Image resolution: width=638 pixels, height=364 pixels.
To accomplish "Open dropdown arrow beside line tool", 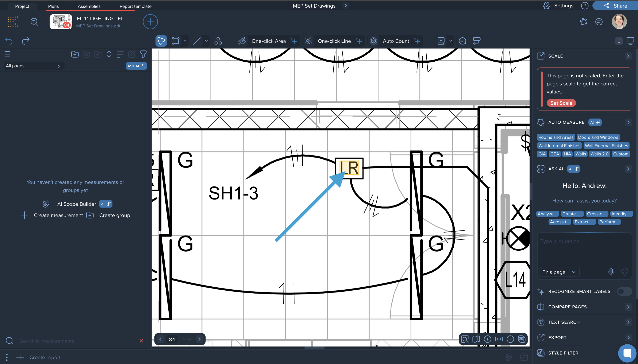I will click(206, 41).
